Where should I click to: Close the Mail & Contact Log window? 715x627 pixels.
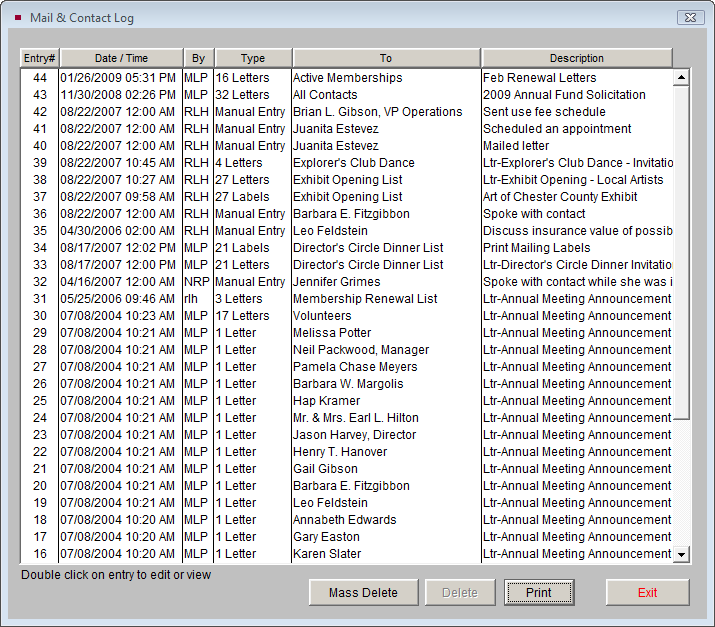click(x=690, y=18)
